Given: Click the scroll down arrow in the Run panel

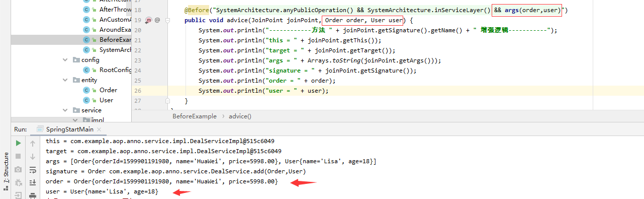Looking at the screenshot, I should coord(33,156).
